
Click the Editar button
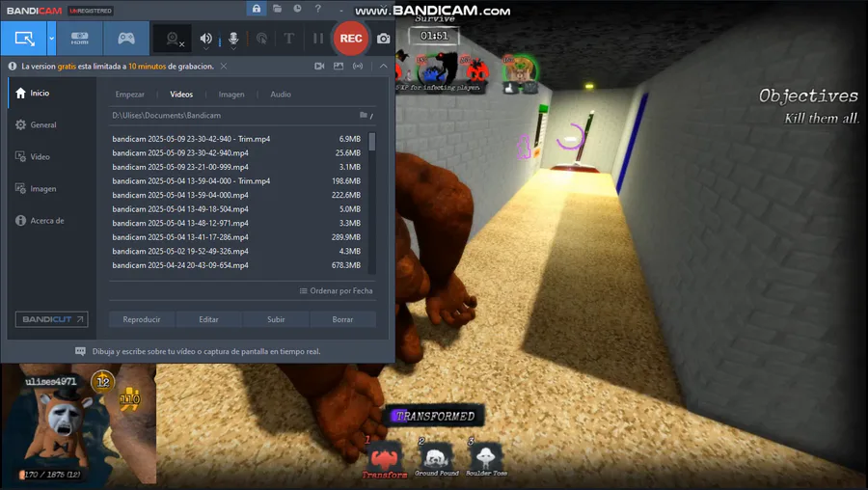(208, 319)
